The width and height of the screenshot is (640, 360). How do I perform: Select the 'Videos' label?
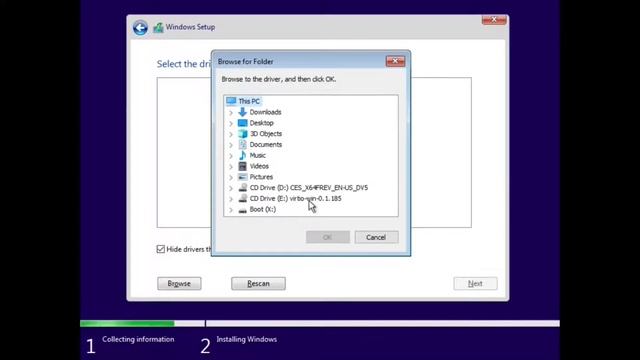259,166
